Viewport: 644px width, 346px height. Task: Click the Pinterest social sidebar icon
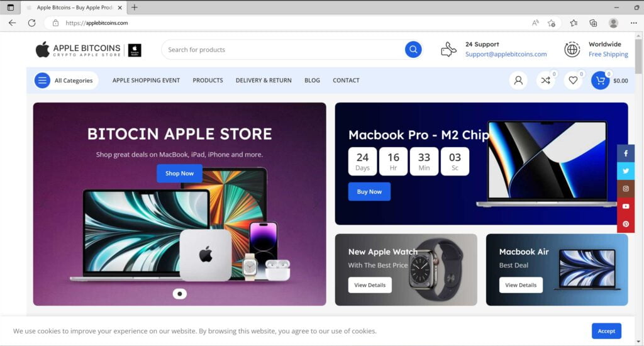(x=626, y=224)
